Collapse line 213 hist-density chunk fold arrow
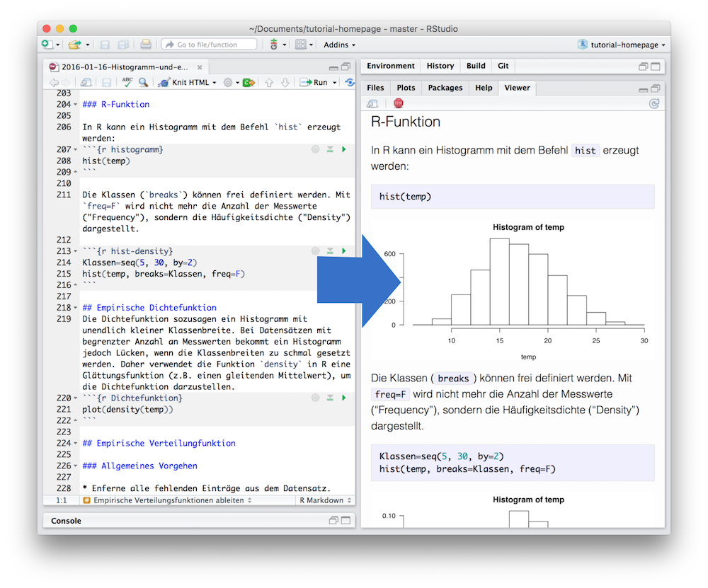Screen dimensions: 708x588 pos(76,251)
